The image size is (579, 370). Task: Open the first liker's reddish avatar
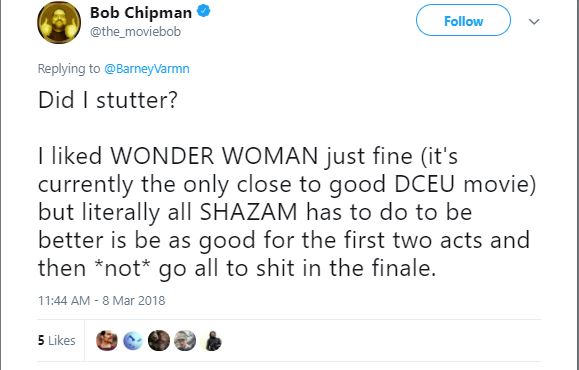pos(107,340)
